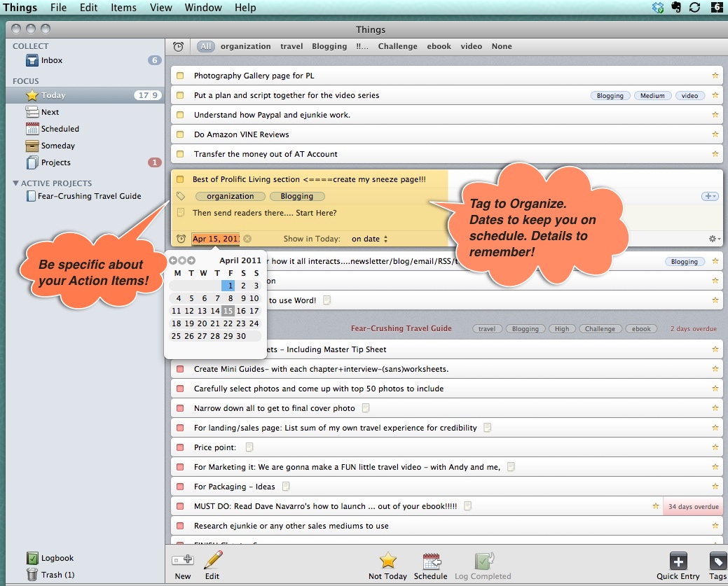The height and width of the screenshot is (586, 728).
Task: Click the organization tag in task editor
Action: (231, 196)
